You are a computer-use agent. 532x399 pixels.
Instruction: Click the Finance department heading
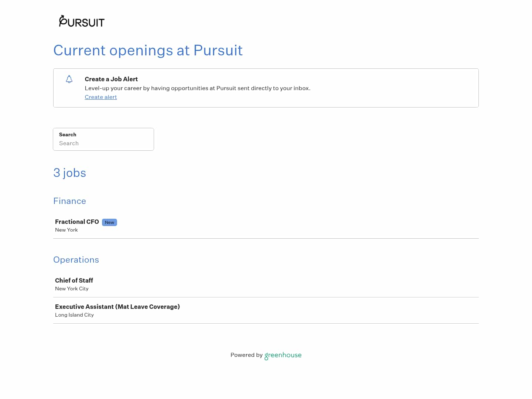click(x=69, y=201)
